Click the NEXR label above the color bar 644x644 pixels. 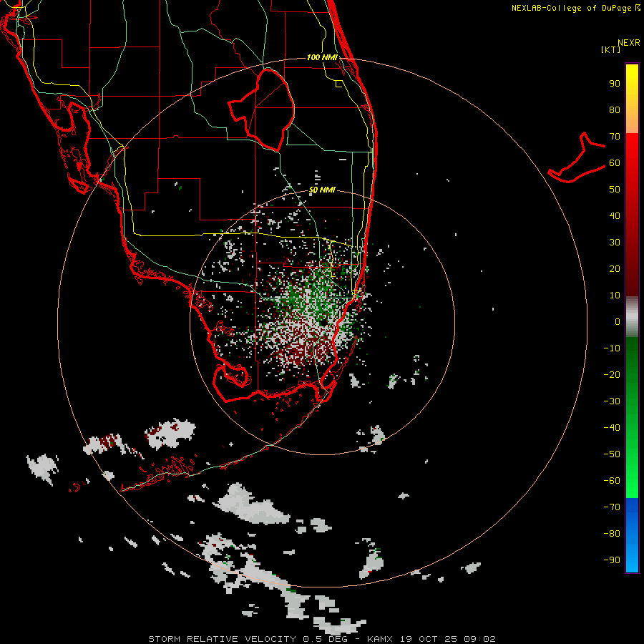628,43
